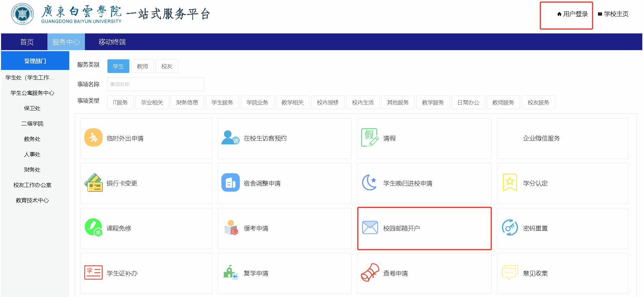This screenshot has width=644, height=297.
Task: Open the 查卷申请 scroll icon
Action: [x=370, y=272]
